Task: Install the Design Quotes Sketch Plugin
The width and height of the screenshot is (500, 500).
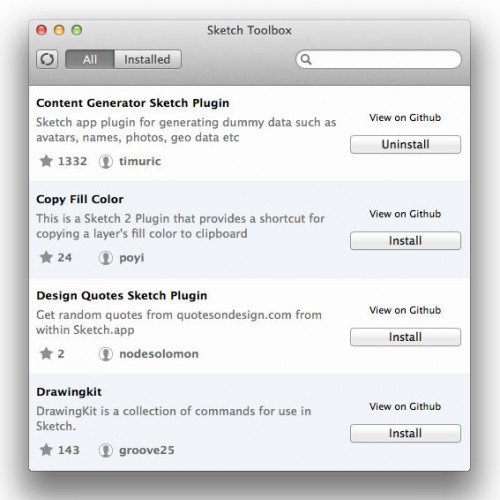Action: pos(405,337)
